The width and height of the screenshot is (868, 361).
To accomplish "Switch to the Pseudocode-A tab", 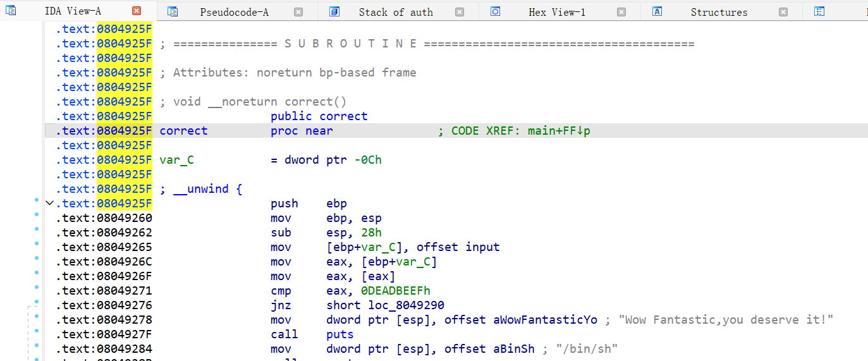I will click(x=234, y=12).
